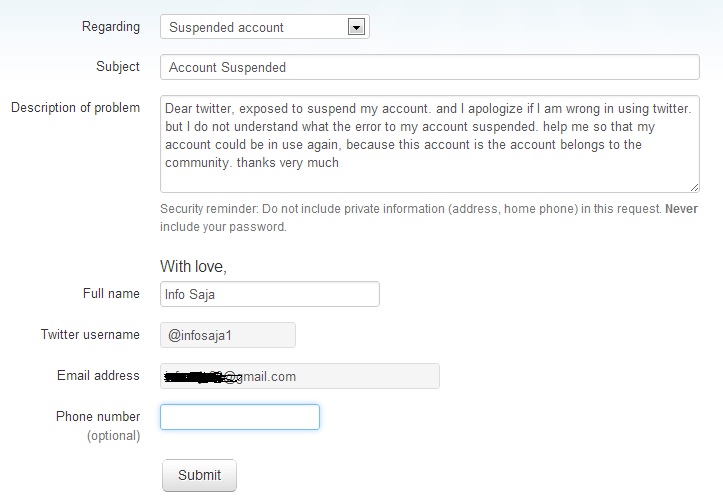
Task: Click the 'Description of problem' label
Action: tap(75, 107)
